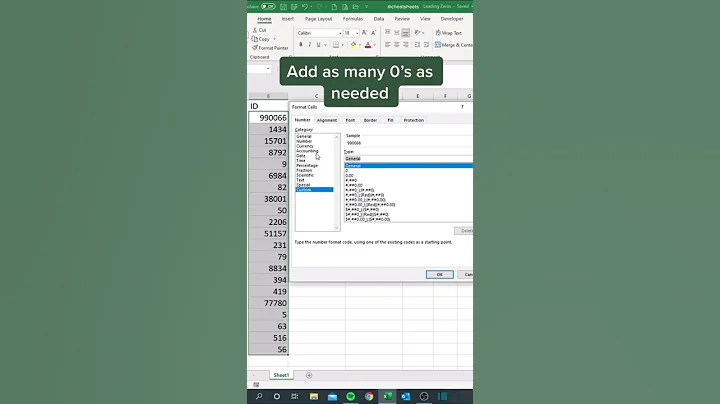The width and height of the screenshot is (720, 404).
Task: Click Format Painter
Action: pyautogui.click(x=270, y=48)
